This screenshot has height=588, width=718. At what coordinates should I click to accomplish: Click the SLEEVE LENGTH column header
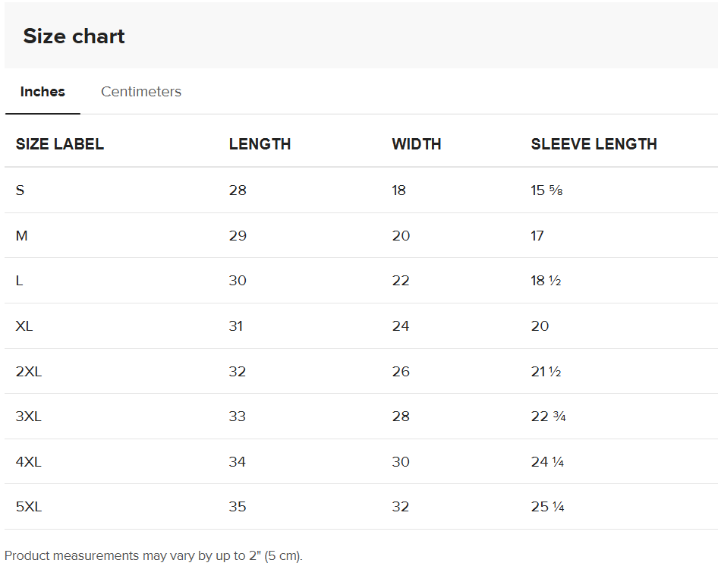tap(594, 144)
